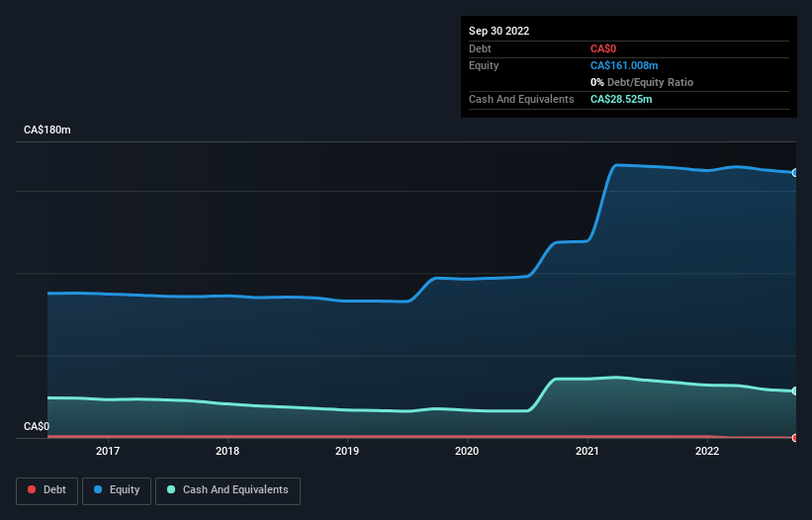
Task: Click the blue Equity legend dot
Action: pyautogui.click(x=98, y=489)
